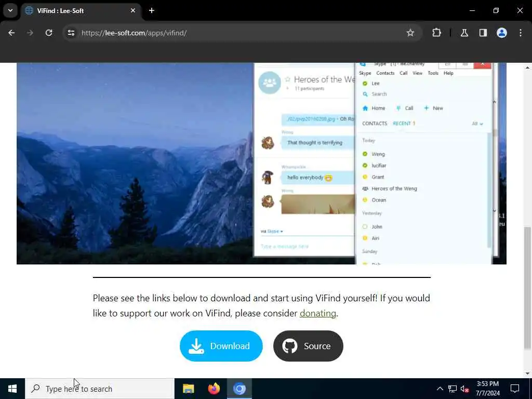Open site information icon in address bar
The image size is (532, 399).
pos(71,33)
